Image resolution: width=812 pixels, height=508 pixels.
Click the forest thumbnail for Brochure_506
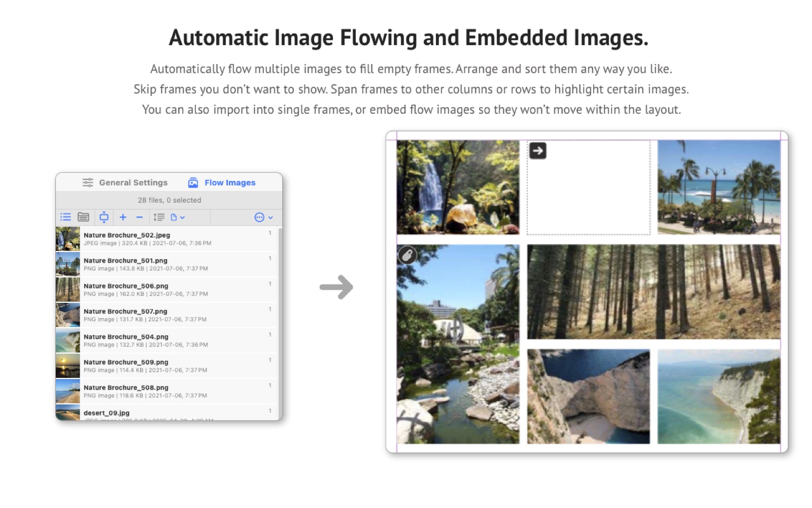click(68, 290)
